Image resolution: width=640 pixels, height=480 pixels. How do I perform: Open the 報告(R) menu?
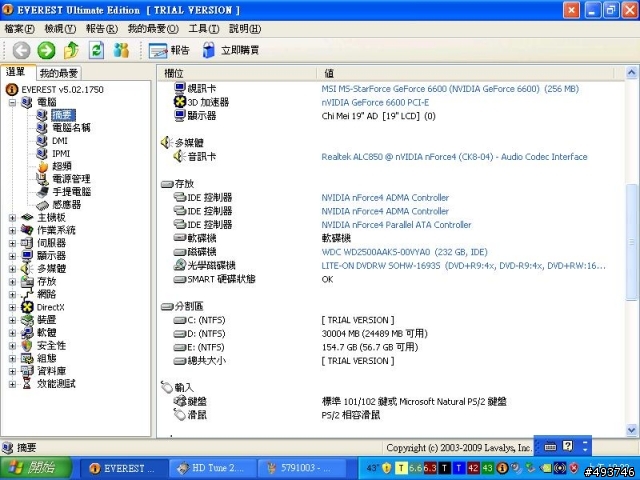tap(102, 29)
